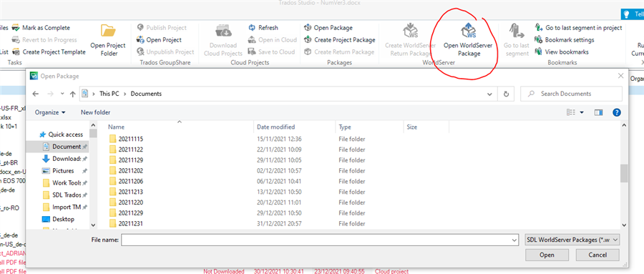Toggle the preview pane icon

[598, 112]
